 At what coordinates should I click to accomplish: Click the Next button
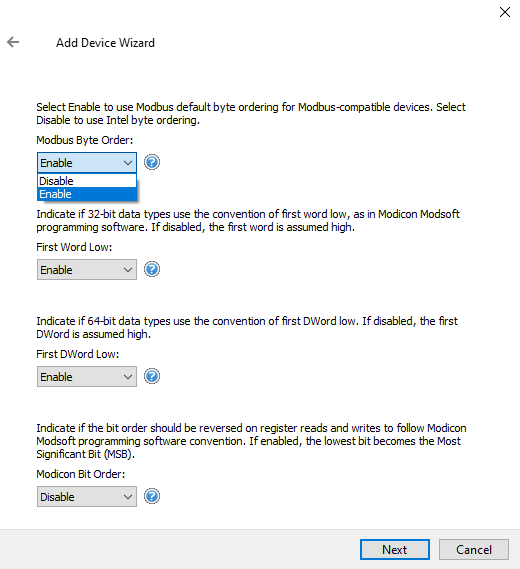(395, 549)
